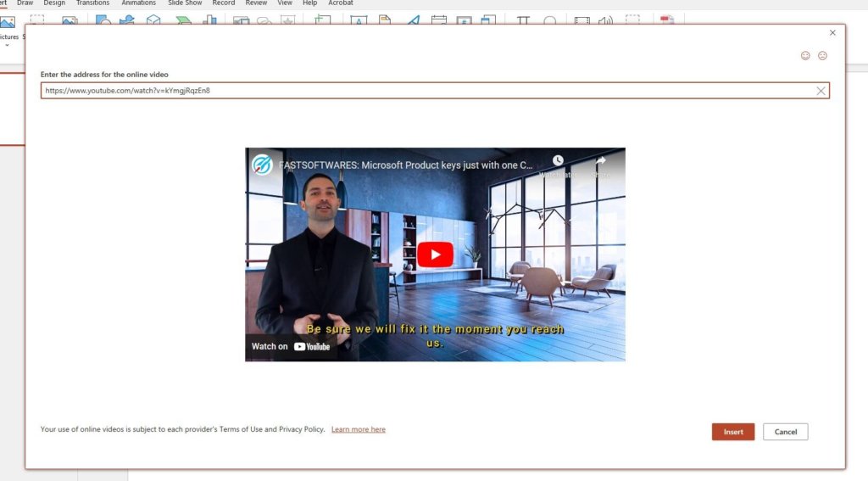Viewport: 868px width, 481px height.
Task: Clear the video address field
Action: (821, 91)
